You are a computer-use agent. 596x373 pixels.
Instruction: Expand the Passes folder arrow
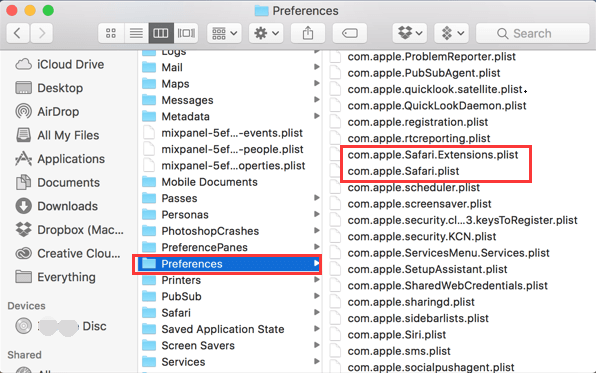[x=316, y=198]
